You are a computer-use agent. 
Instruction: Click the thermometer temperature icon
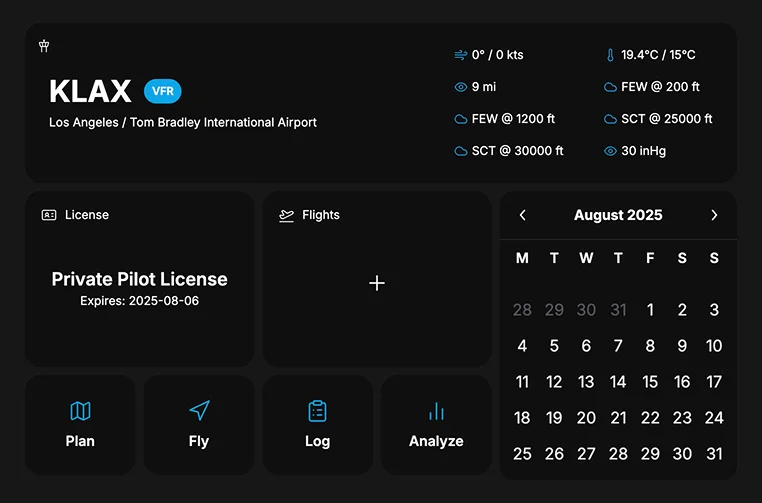[610, 55]
